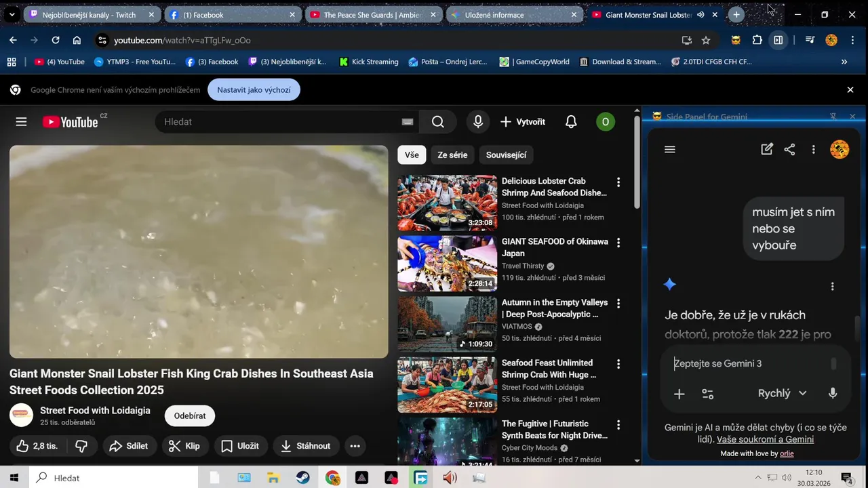
Task: Click the Klip button
Action: [184, 446]
